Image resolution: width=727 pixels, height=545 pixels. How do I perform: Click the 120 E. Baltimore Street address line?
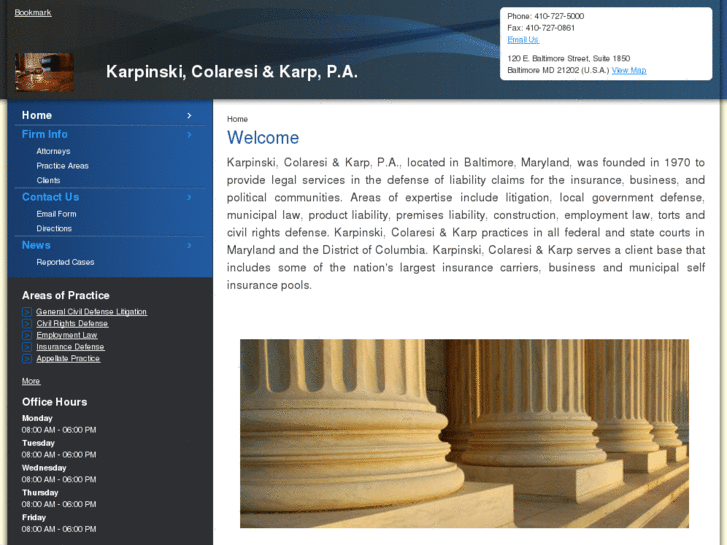point(568,58)
